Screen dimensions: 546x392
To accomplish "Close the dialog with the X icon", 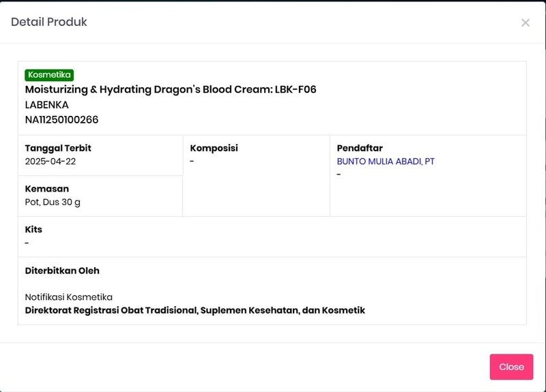I will [526, 22].
